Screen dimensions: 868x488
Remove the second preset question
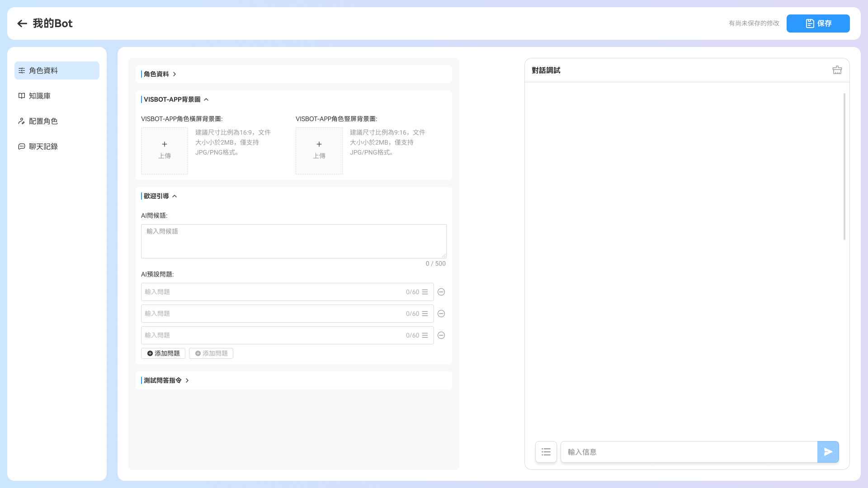tap(441, 314)
